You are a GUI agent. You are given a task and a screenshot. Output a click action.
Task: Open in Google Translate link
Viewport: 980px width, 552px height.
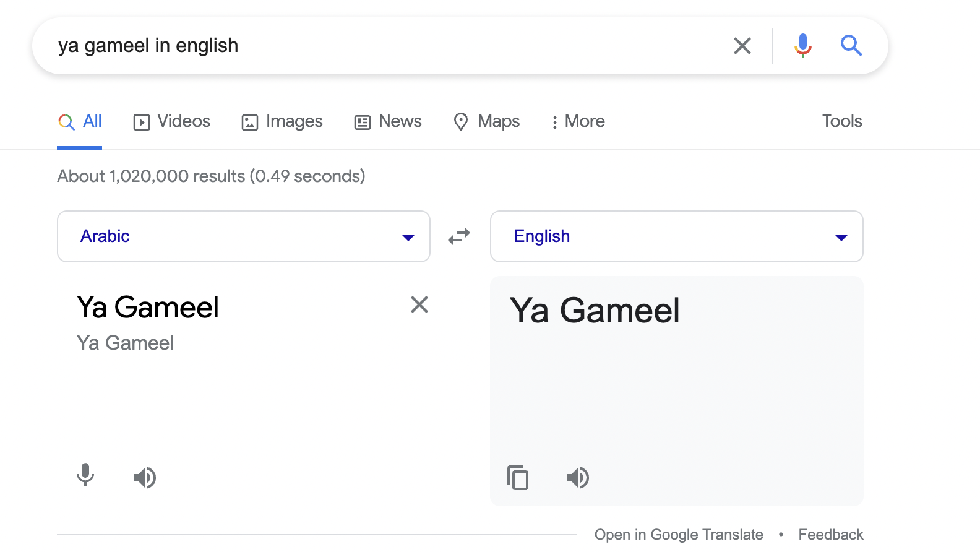click(679, 535)
